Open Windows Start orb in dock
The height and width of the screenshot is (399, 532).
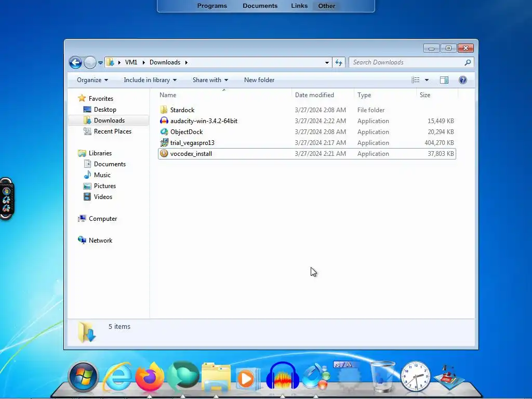coord(83,377)
